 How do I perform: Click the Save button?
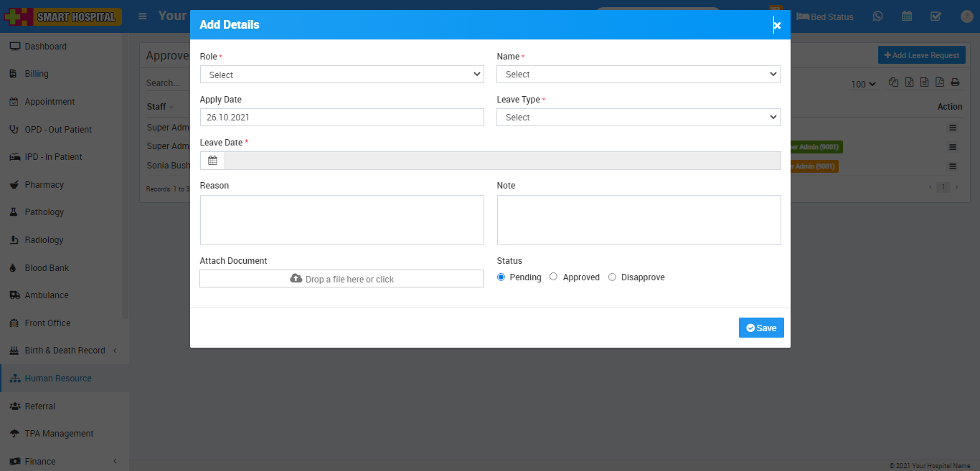tap(761, 328)
